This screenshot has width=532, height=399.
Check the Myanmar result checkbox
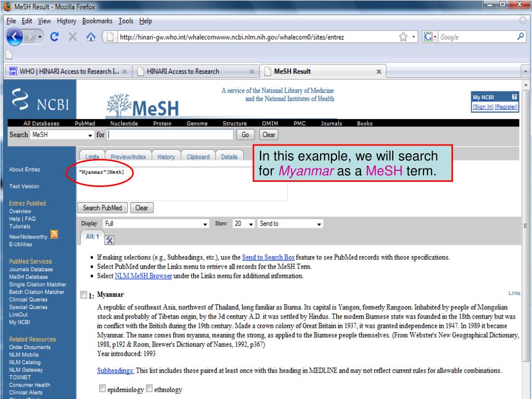(x=84, y=295)
